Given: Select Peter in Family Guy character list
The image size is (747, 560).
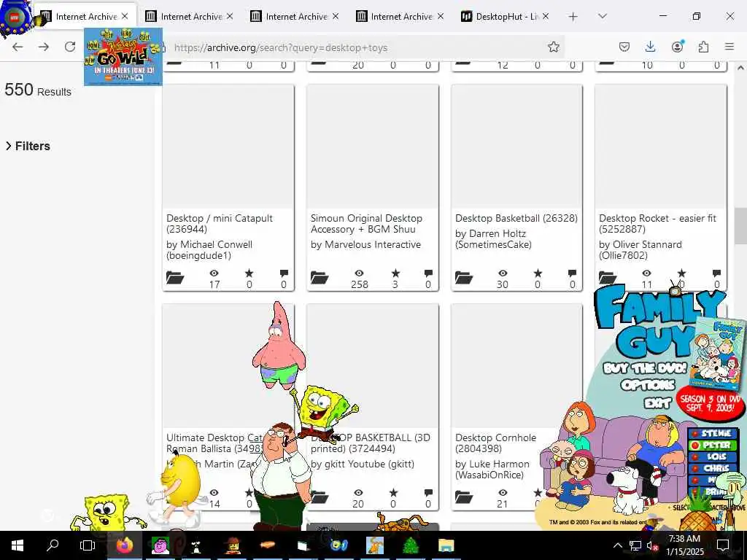Looking at the screenshot, I should pyautogui.click(x=713, y=446).
